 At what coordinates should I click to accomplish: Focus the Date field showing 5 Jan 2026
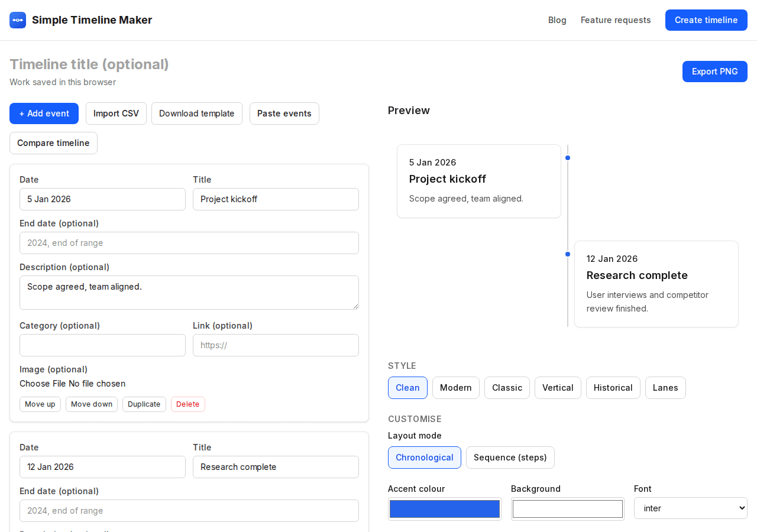click(x=102, y=199)
